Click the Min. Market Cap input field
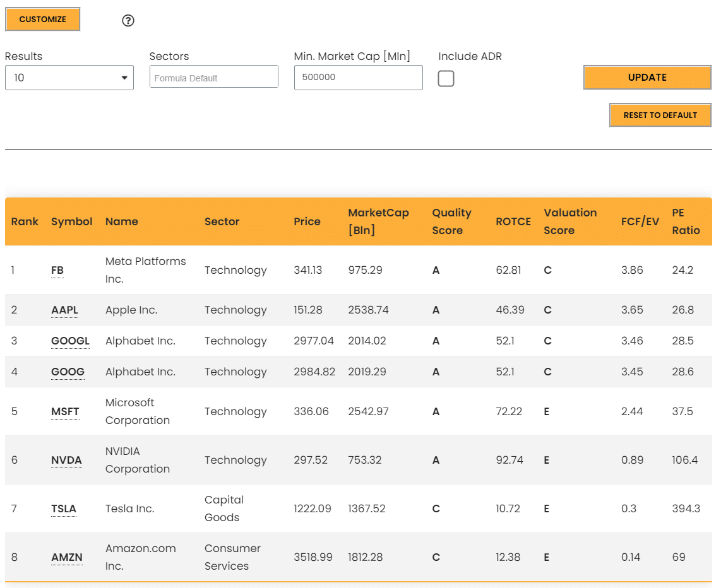721x588 pixels. (x=358, y=78)
